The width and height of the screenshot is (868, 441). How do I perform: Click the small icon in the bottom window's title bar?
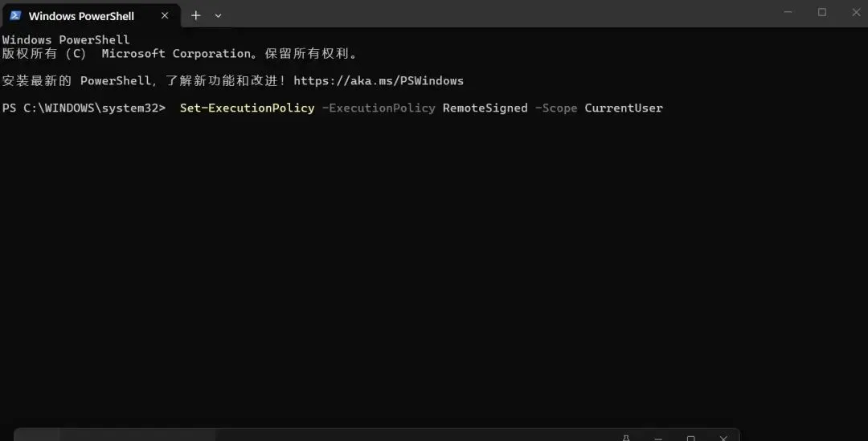click(626, 437)
